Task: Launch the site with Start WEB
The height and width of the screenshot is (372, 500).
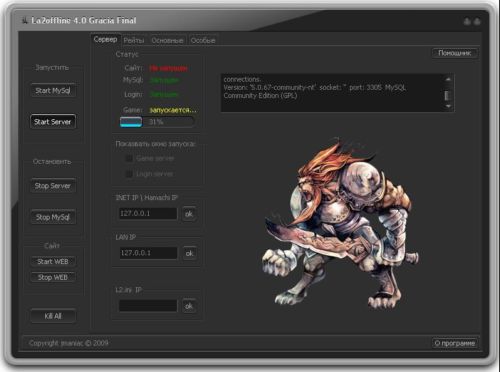Action: 53,262
